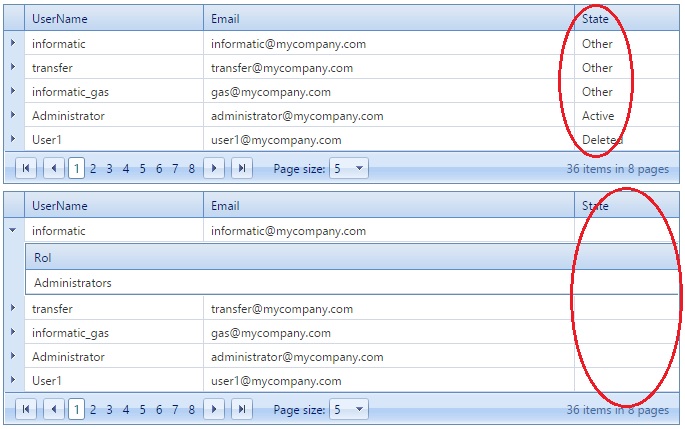Go to next page in bottom grid pager
Screen dimensions: 685x429
pos(214,409)
